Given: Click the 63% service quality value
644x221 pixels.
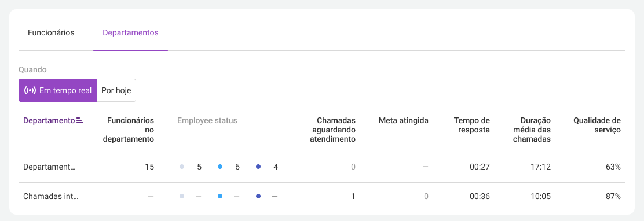Looking at the screenshot, I should [613, 167].
